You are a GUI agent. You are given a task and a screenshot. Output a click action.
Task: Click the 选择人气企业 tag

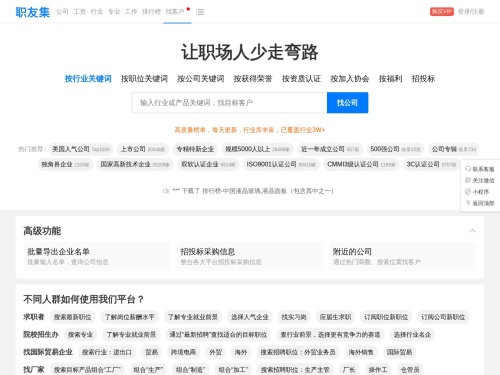click(250, 317)
